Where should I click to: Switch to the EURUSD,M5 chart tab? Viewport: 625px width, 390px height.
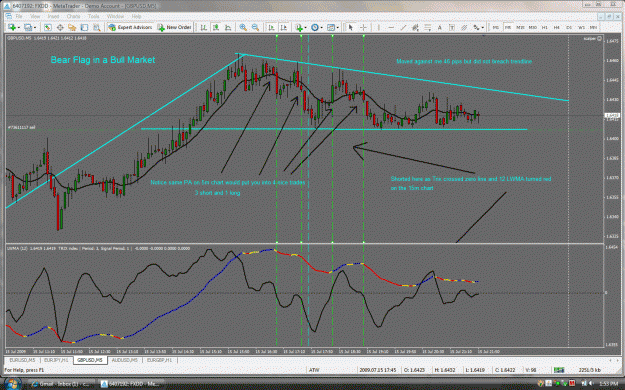(22, 360)
